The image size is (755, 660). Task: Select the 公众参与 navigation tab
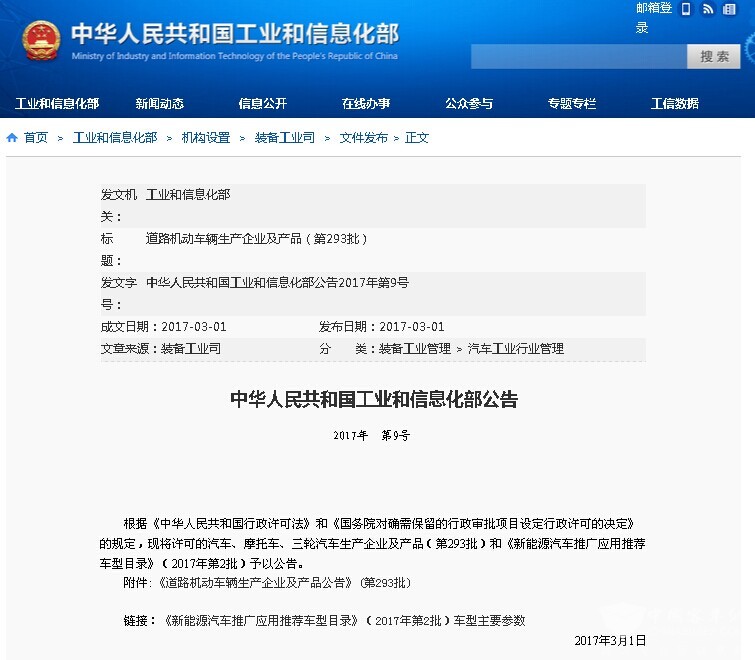pyautogui.click(x=469, y=104)
